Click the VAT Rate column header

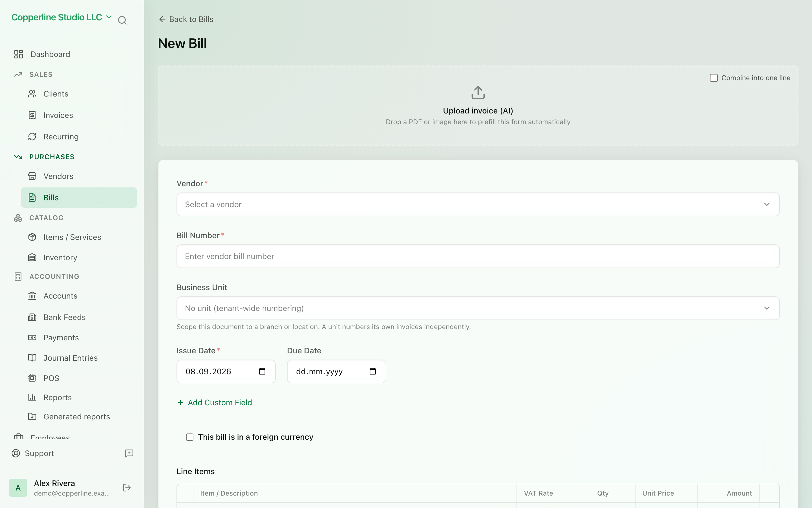tap(538, 493)
